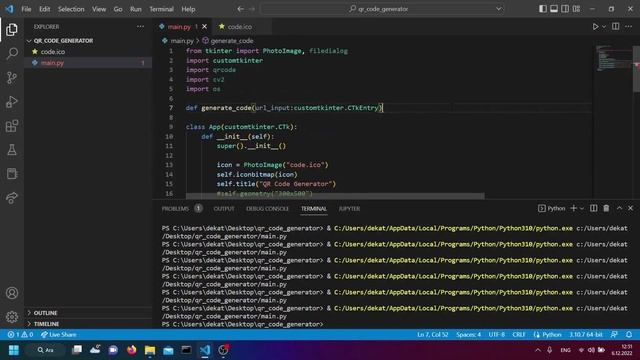
Task: Open Source Control view
Action: (12, 78)
